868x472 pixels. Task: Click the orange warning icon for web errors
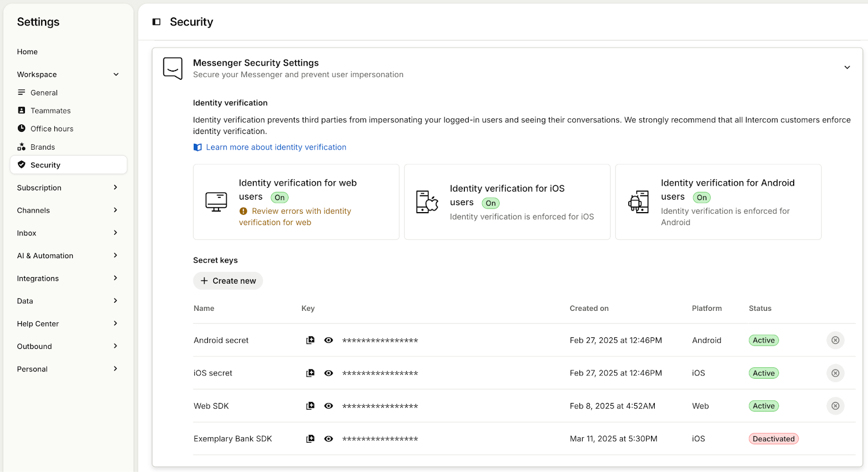click(243, 211)
